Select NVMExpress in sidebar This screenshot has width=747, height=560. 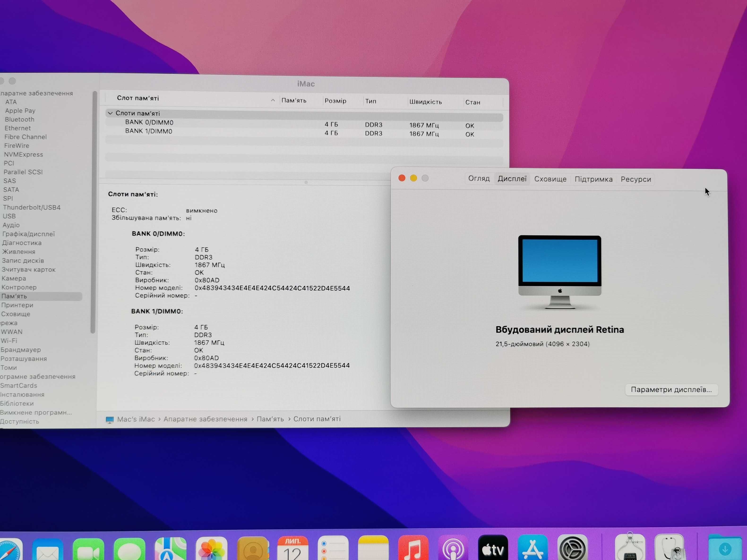(x=23, y=155)
